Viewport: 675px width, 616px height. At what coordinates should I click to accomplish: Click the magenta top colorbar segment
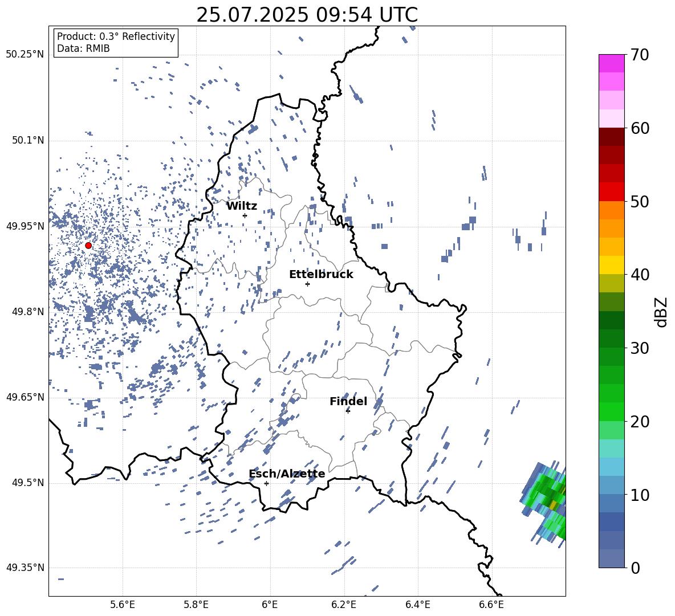click(x=611, y=63)
